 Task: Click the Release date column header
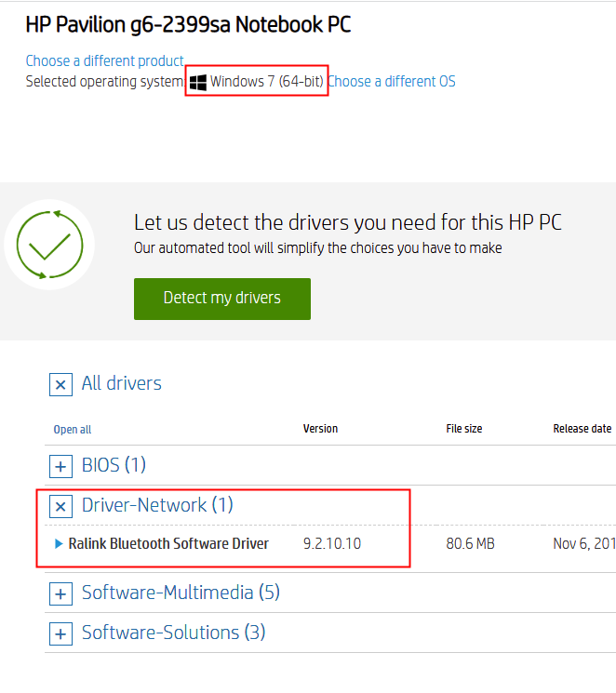pyautogui.click(x=583, y=429)
